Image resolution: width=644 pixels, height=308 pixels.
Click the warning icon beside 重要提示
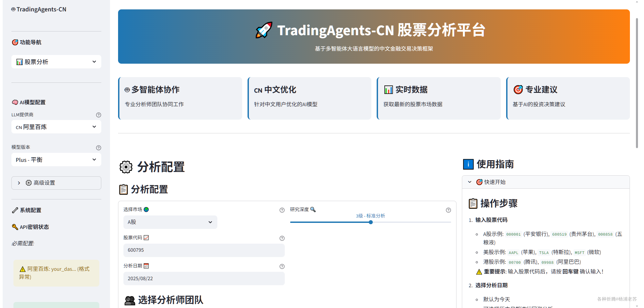[x=479, y=272]
